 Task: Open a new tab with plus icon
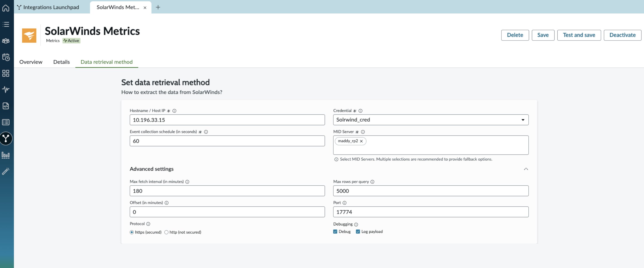tap(158, 7)
